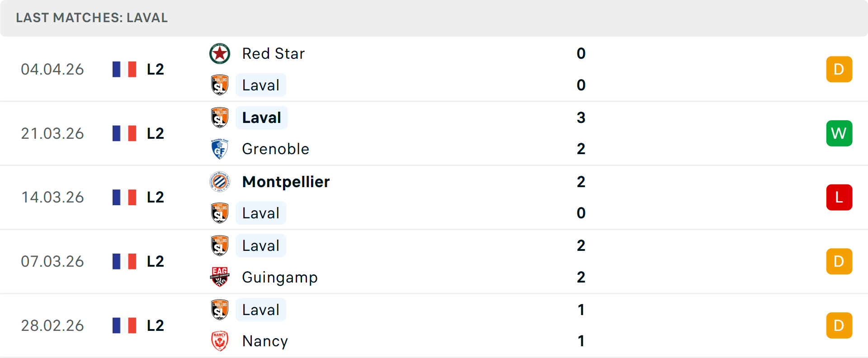Click French flag on 28.02.26 row
Image resolution: width=868 pixels, height=358 pixels.
coord(124,325)
